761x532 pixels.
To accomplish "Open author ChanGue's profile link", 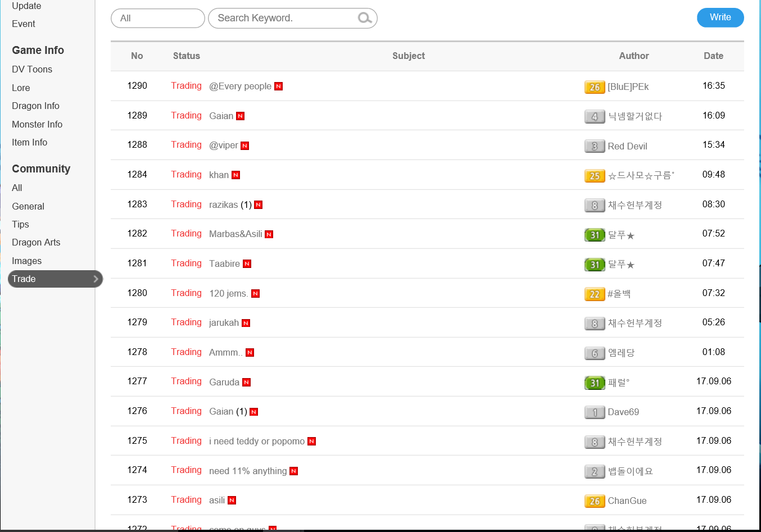I will pyautogui.click(x=627, y=501).
